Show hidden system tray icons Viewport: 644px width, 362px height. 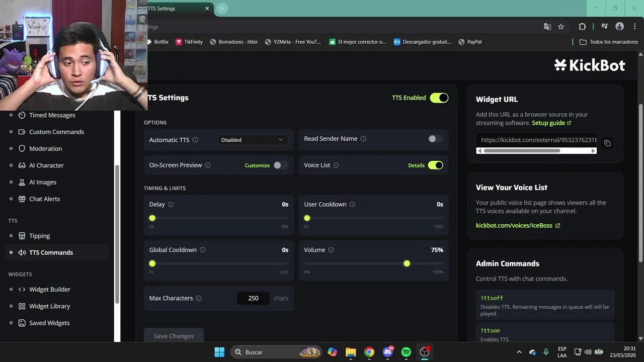pyautogui.click(x=519, y=352)
